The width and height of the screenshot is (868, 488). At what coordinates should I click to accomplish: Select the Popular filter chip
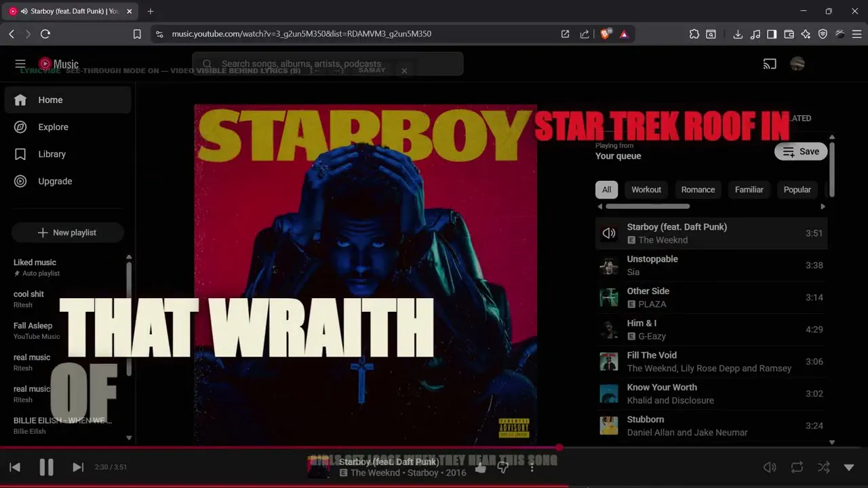(797, 190)
